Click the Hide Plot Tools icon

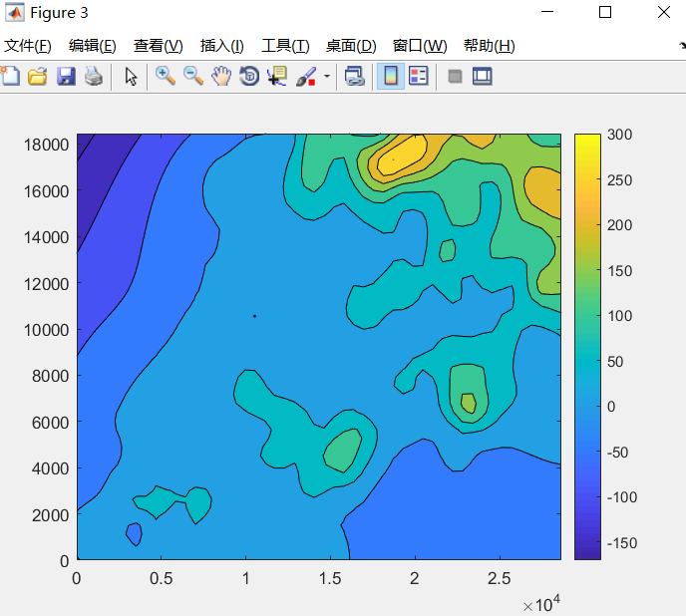click(x=455, y=76)
